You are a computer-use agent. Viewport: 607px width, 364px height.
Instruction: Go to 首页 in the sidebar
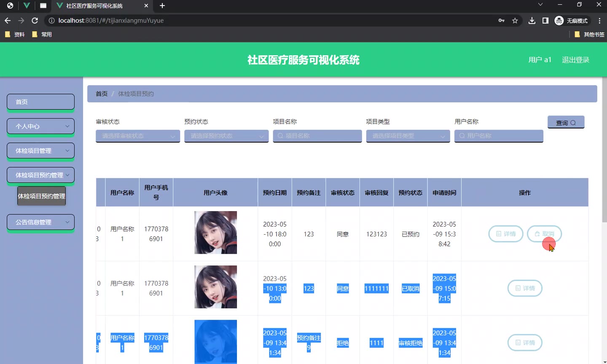point(40,102)
